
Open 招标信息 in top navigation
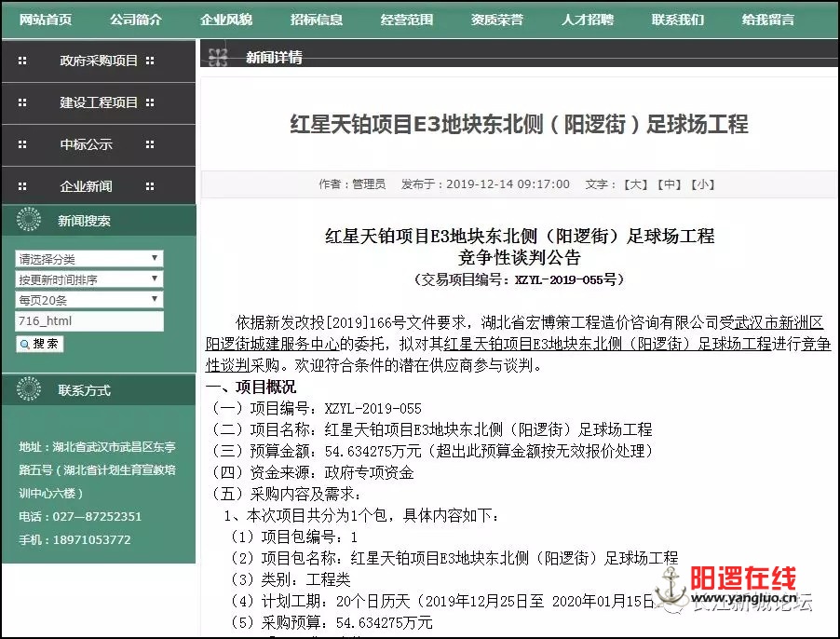pyautogui.click(x=317, y=20)
